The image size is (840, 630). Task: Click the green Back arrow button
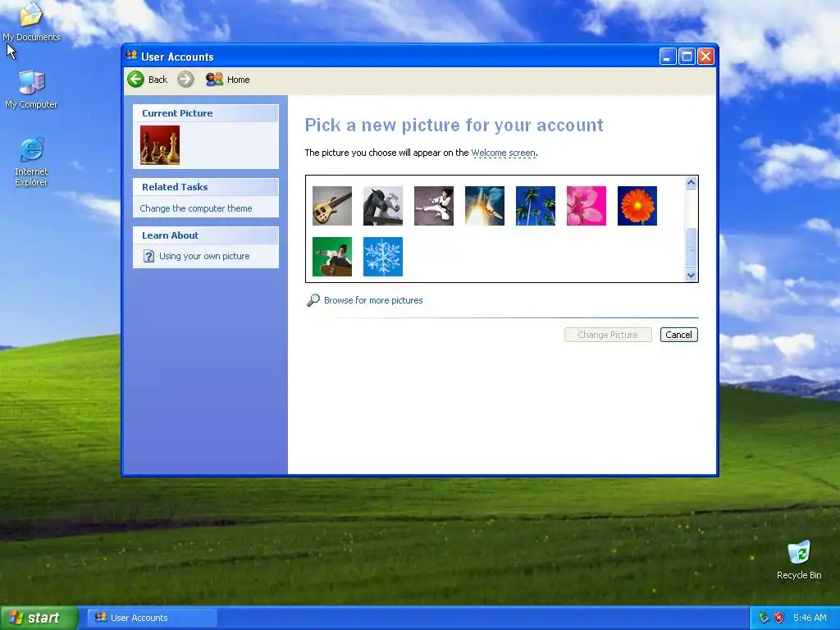(136, 80)
